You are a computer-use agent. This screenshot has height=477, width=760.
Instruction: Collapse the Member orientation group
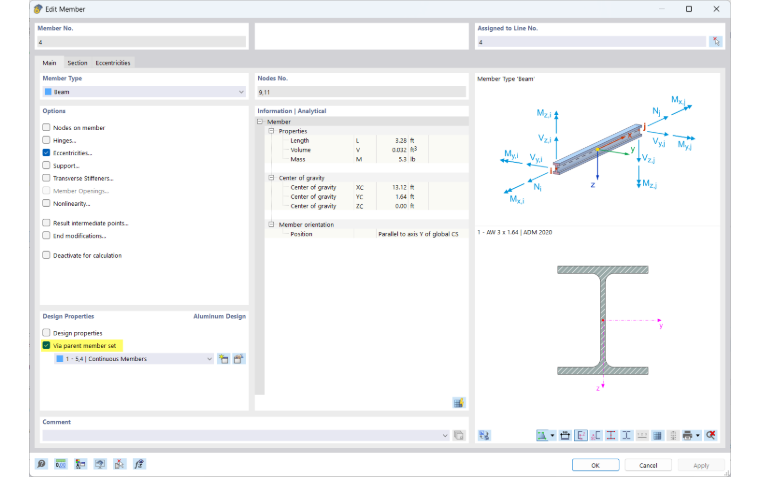(271, 224)
